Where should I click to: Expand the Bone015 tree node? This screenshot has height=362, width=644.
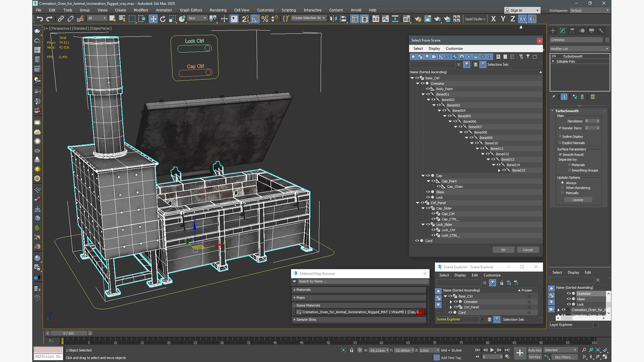click(499, 170)
